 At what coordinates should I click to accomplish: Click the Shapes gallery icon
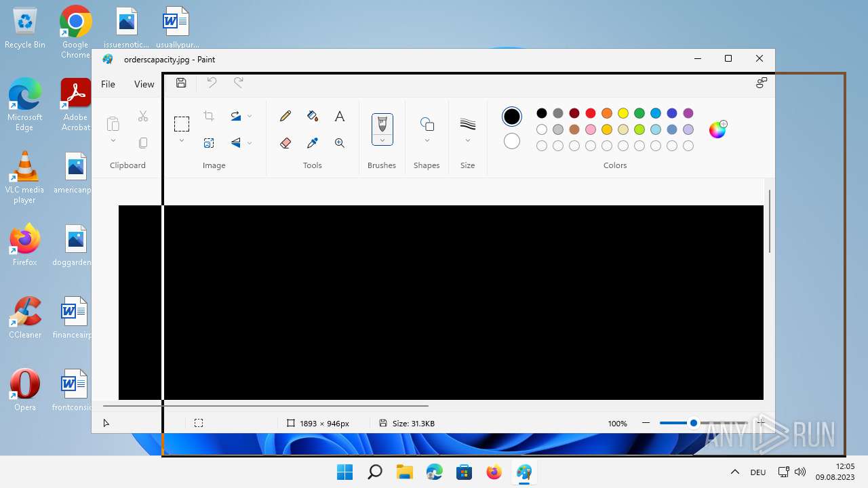tap(427, 124)
